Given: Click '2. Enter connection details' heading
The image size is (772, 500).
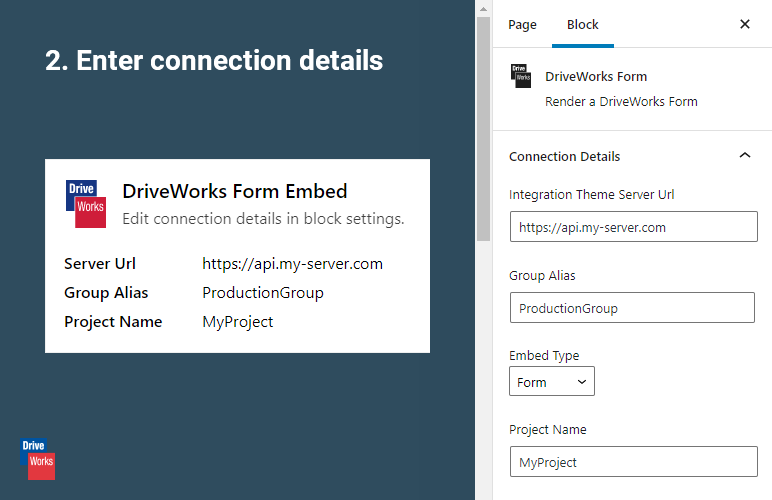Looking at the screenshot, I should (214, 61).
